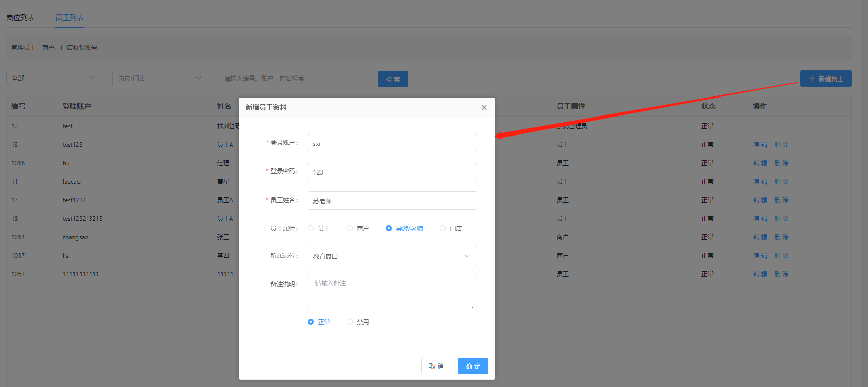Switch to the 员工列表 tab

70,17
